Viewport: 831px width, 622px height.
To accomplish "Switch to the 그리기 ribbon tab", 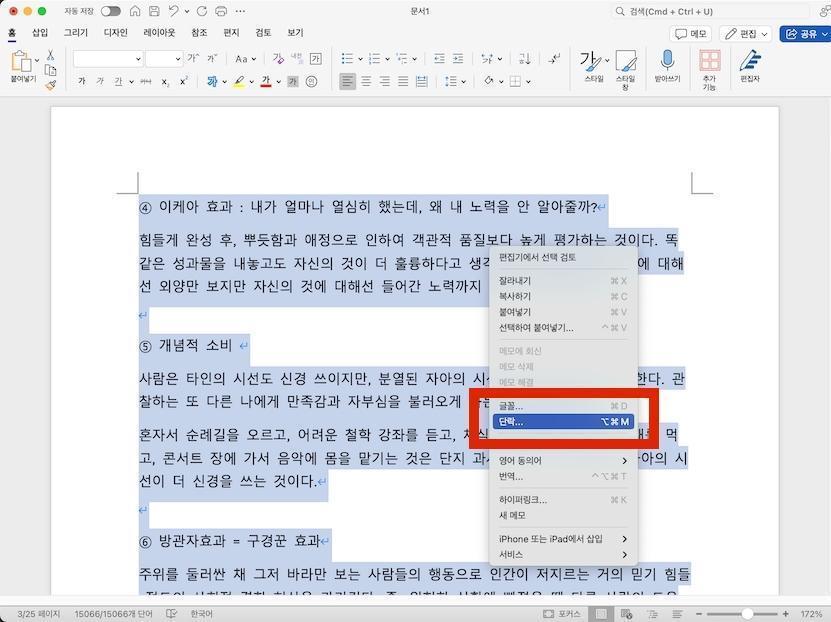I will click(x=76, y=33).
